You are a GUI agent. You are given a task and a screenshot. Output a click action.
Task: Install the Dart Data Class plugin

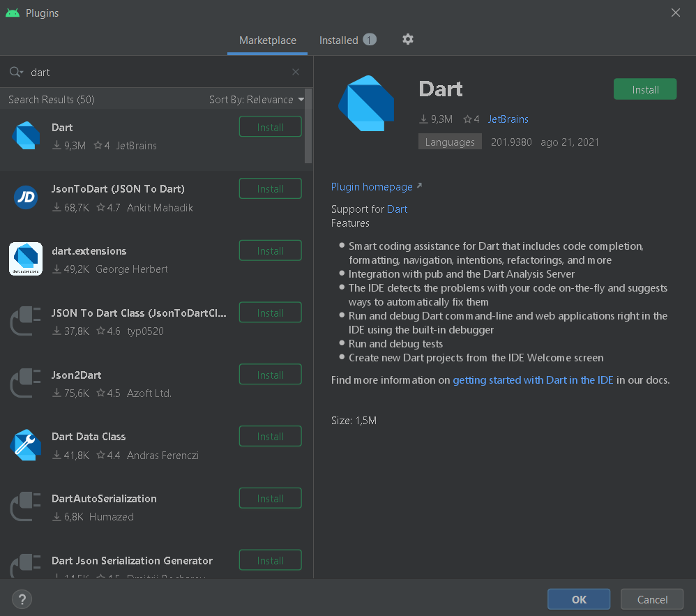(271, 437)
